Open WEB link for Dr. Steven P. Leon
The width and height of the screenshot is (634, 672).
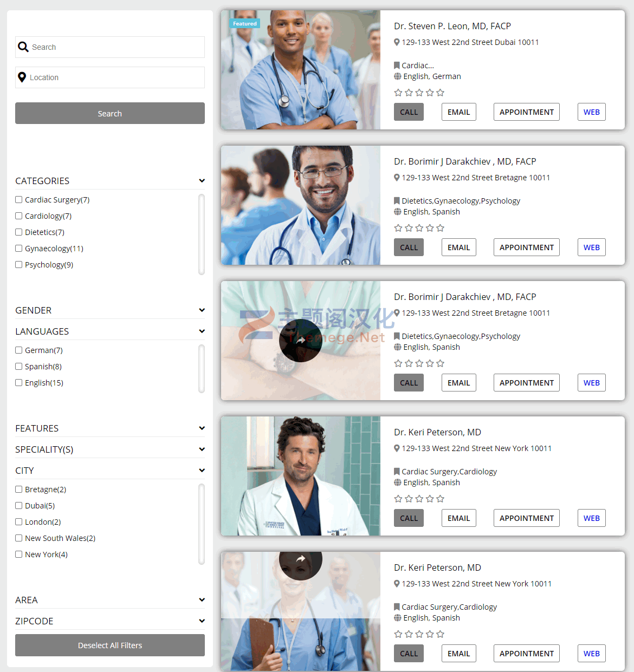click(592, 112)
